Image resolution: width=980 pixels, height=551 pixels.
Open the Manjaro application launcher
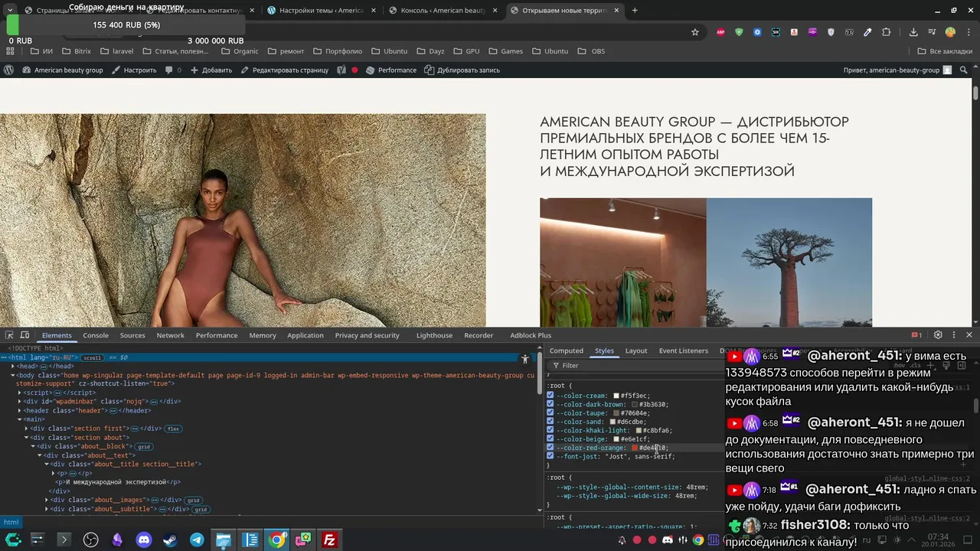[x=13, y=540]
